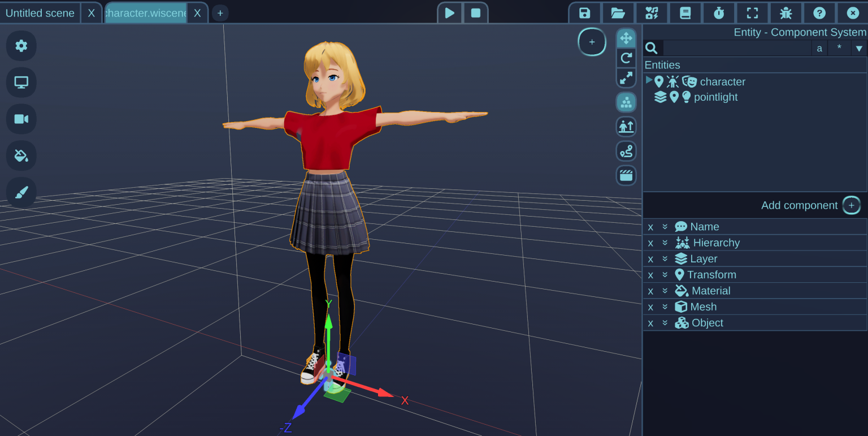
Task: Open the video camera settings icon
Action: 21,119
